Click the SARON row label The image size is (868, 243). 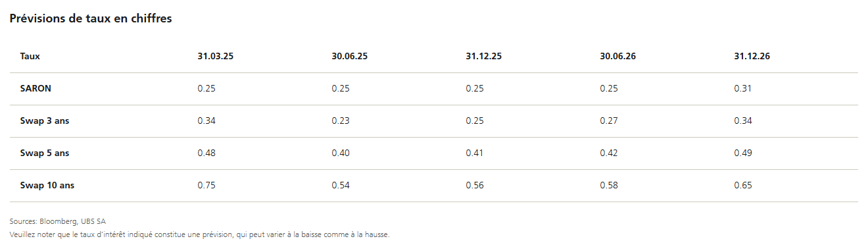(36, 89)
